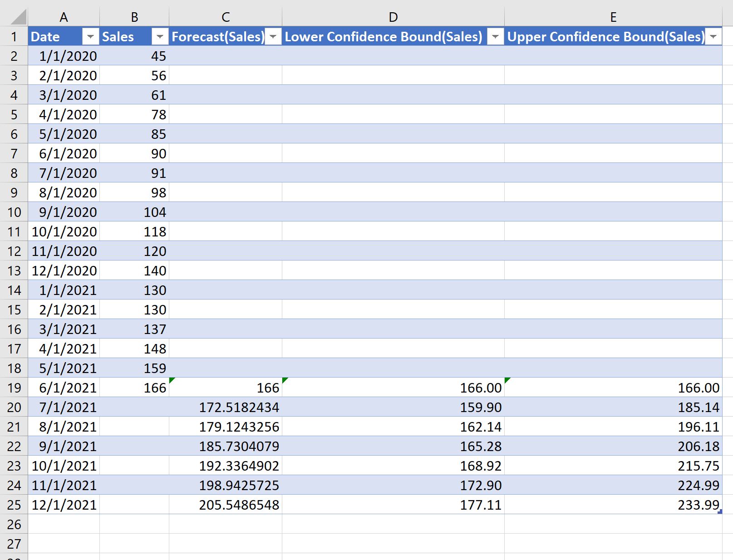Click the Sales header cell
Viewport: 733px width, 560px height.
[134, 37]
